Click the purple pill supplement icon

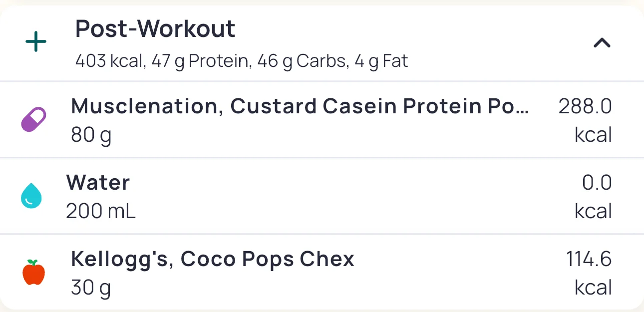click(33, 120)
